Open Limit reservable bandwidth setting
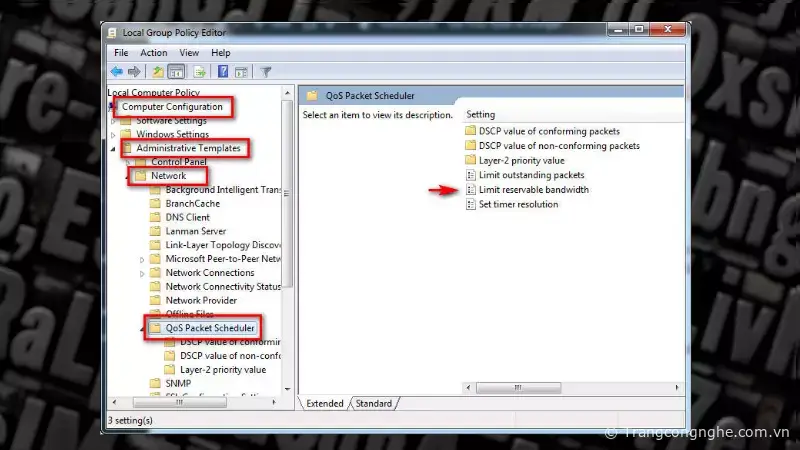 tap(533, 190)
